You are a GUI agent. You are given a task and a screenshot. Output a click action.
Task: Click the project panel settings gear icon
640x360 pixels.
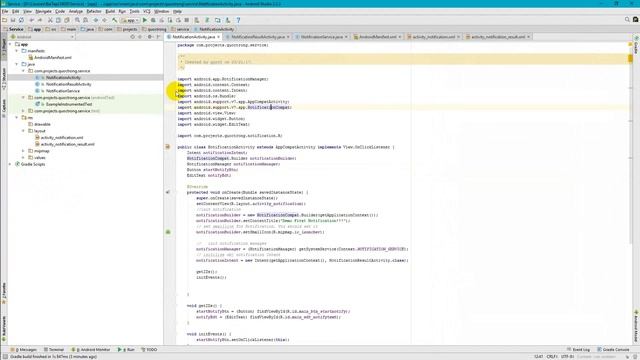149,37
